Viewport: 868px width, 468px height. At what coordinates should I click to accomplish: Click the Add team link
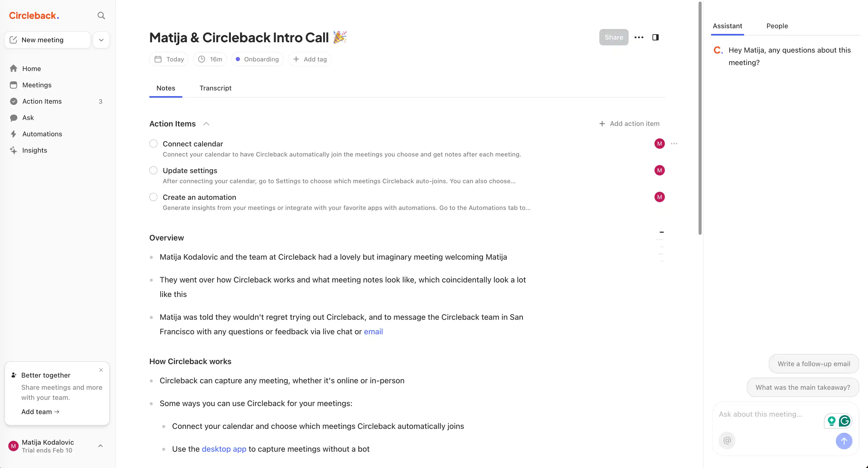(40, 412)
